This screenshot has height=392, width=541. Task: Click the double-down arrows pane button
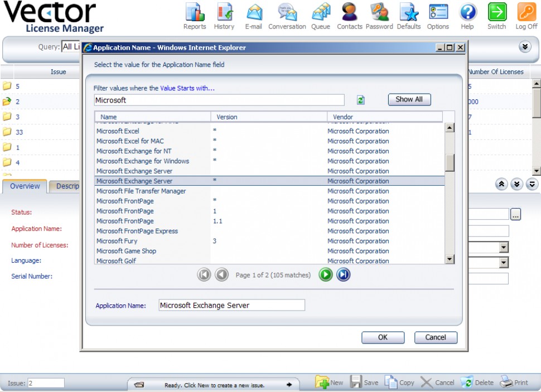517,184
